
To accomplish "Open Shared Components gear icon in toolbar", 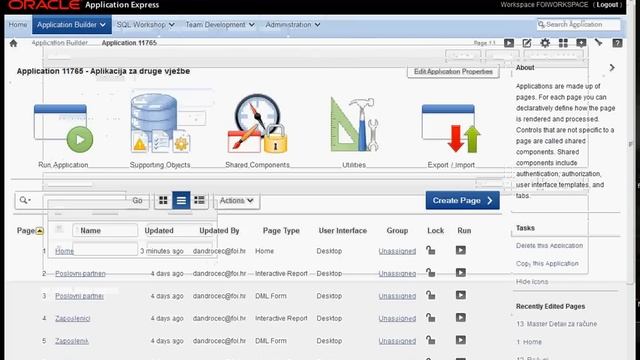I will (x=545, y=43).
